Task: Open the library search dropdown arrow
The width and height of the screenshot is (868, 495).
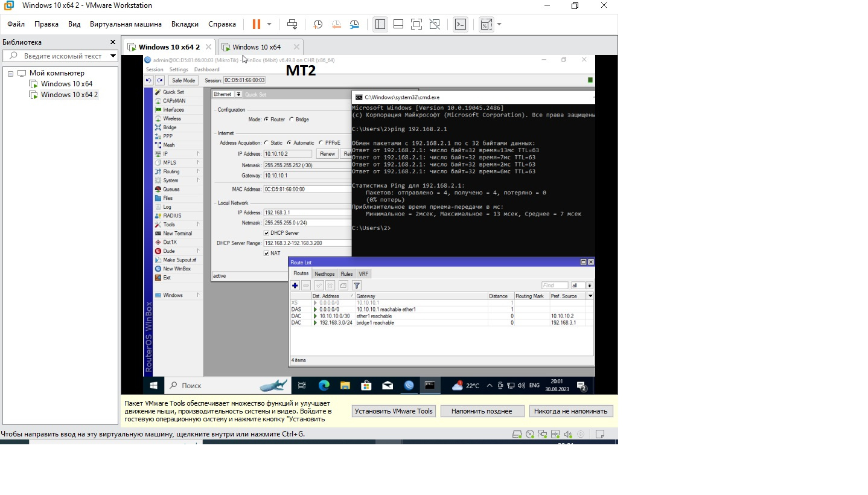Action: pos(113,56)
